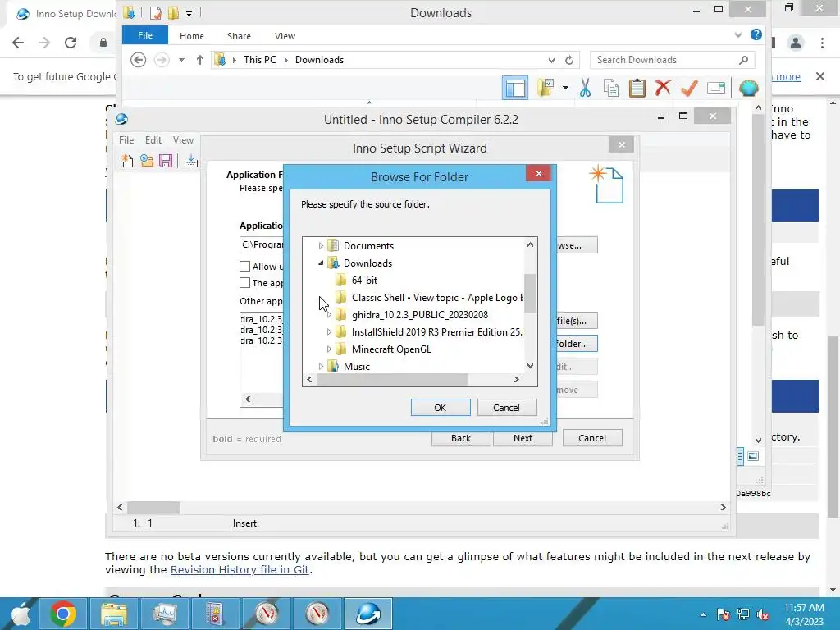Open Chrome three-dot menu
840x630 pixels.
click(x=822, y=43)
